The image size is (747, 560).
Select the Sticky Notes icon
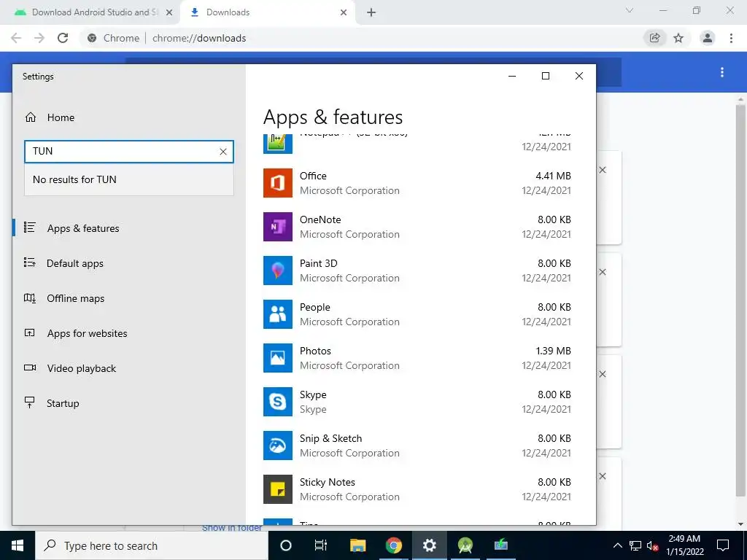[x=278, y=489]
